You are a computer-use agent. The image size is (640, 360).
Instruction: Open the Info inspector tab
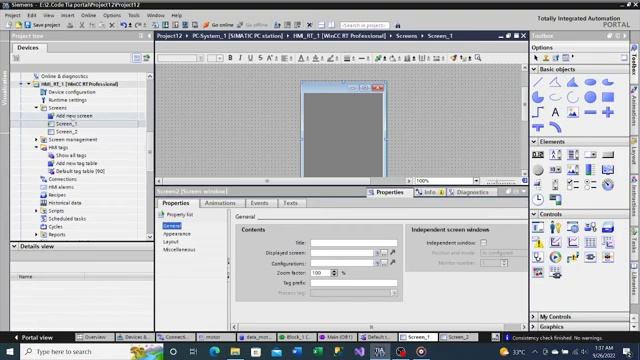(x=430, y=192)
